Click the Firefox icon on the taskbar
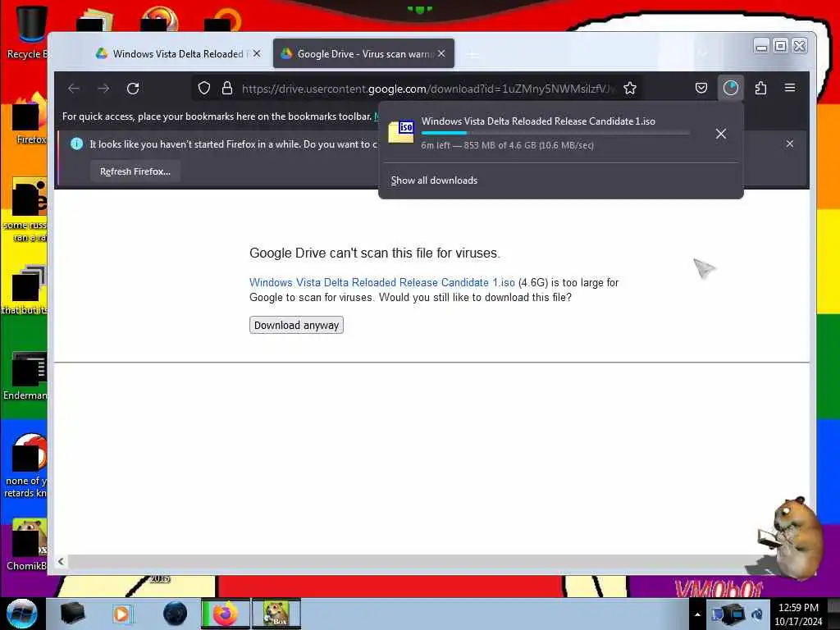840x630 pixels. pos(225,614)
